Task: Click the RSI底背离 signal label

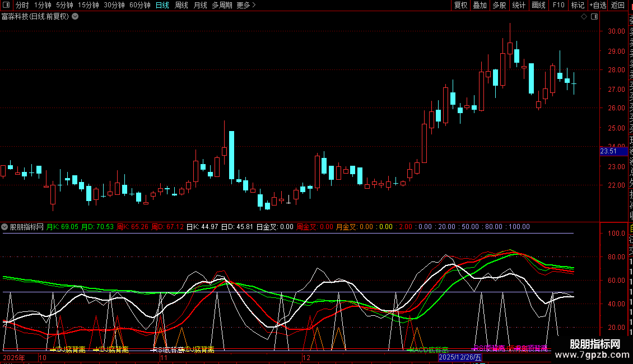Action: tap(169, 350)
